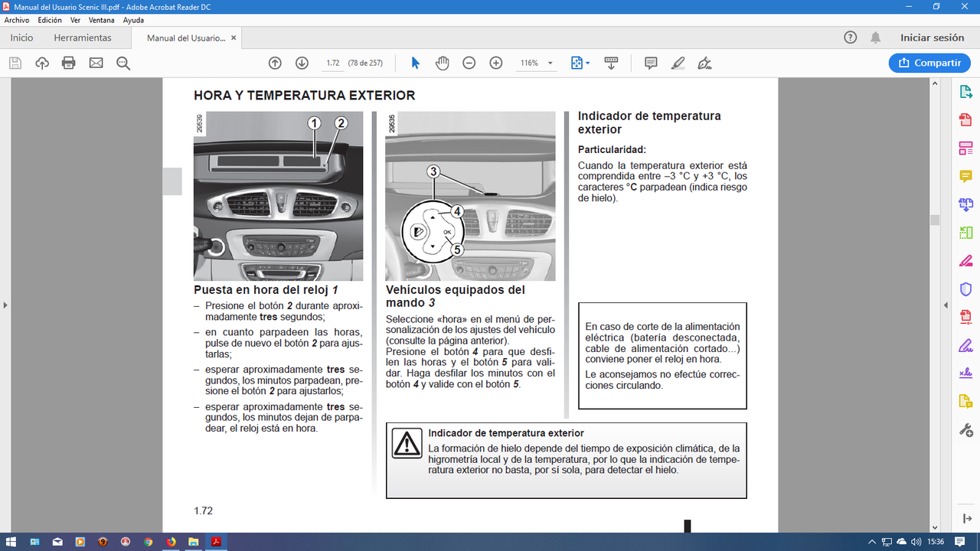Open Firefox from the taskbar

(x=171, y=542)
